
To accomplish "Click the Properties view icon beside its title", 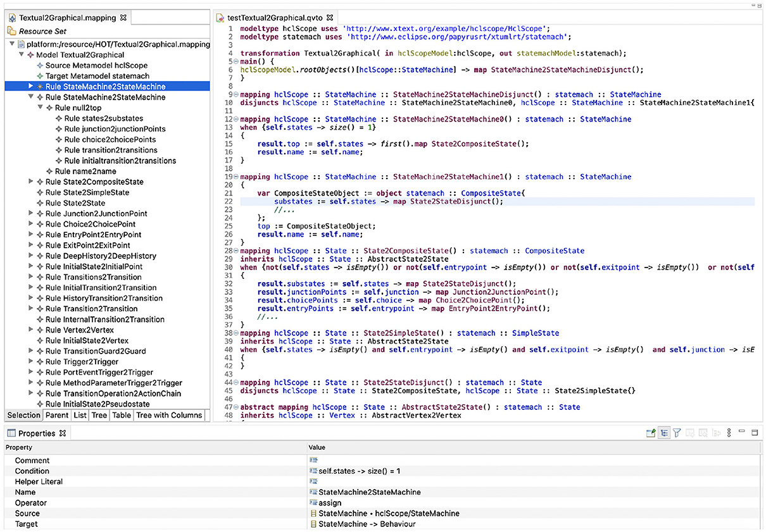I will 11,433.
